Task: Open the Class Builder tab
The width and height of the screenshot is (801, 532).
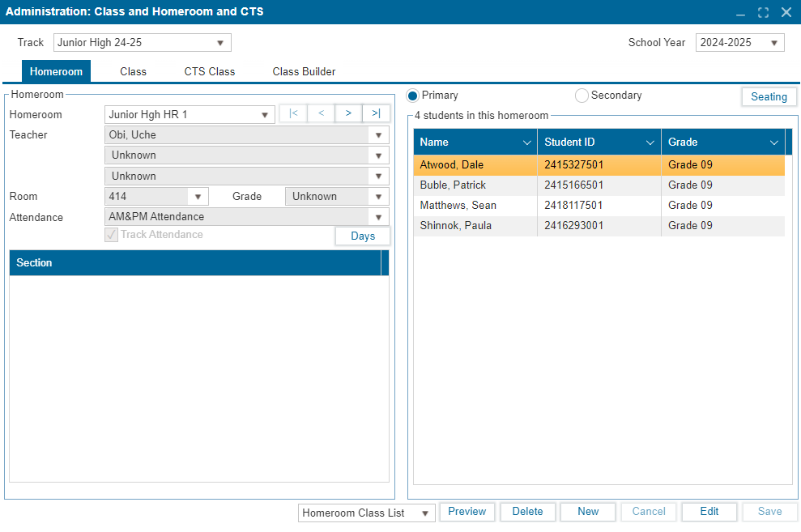Action: (x=304, y=71)
